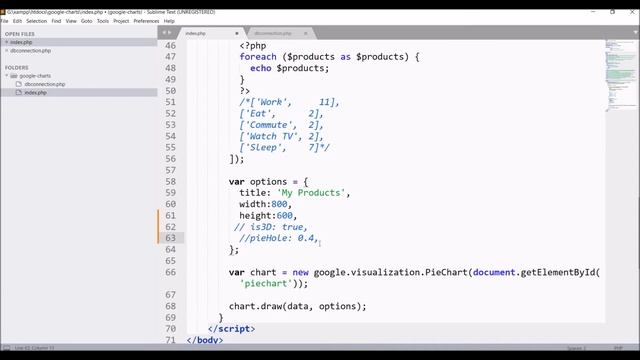
Task: Select index.php under Open Files
Action: tap(21, 42)
